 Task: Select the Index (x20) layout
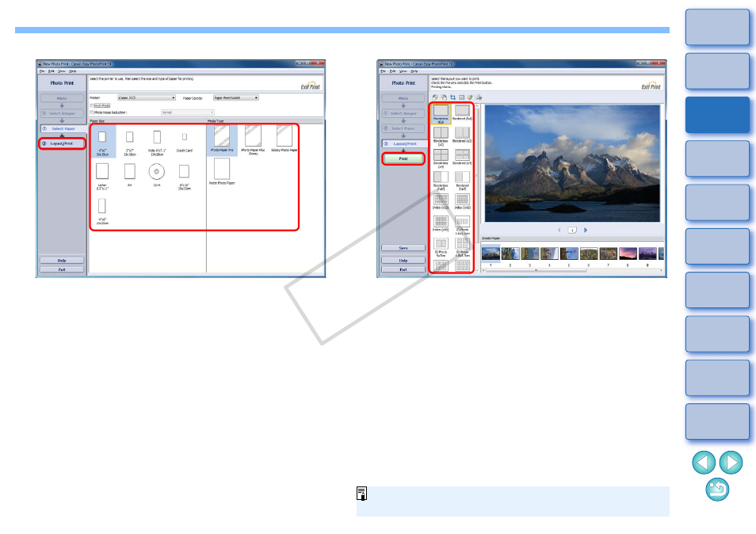point(441,200)
